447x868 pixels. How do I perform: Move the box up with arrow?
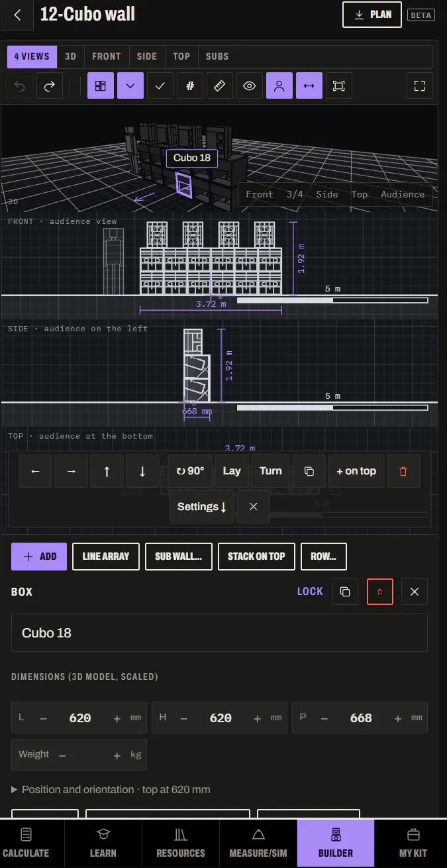[107, 471]
